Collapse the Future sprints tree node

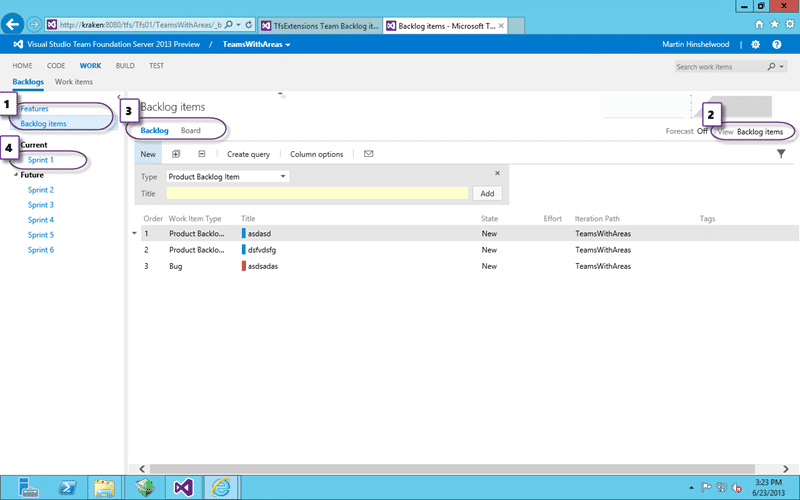tap(16, 174)
